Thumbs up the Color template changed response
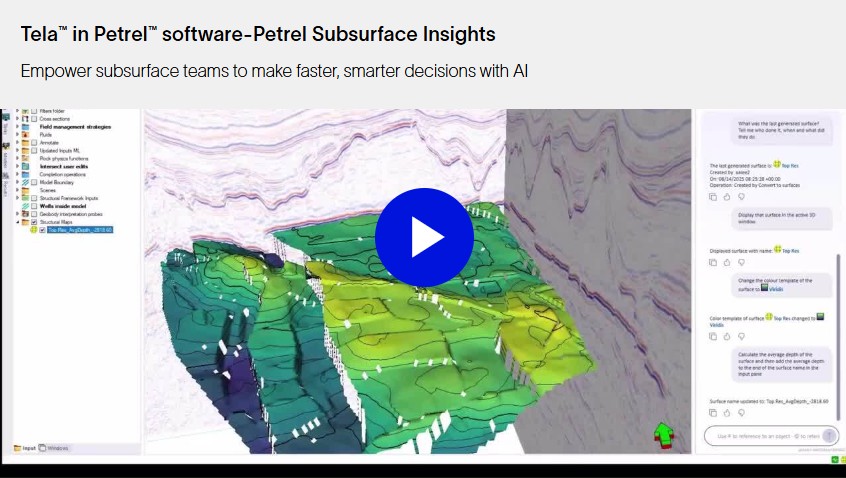Screen dimensions: 846x478 click(727, 336)
